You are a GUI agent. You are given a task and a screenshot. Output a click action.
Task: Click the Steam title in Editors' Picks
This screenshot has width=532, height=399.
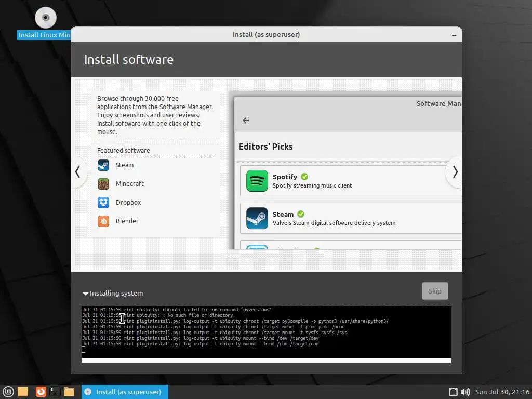coord(283,214)
